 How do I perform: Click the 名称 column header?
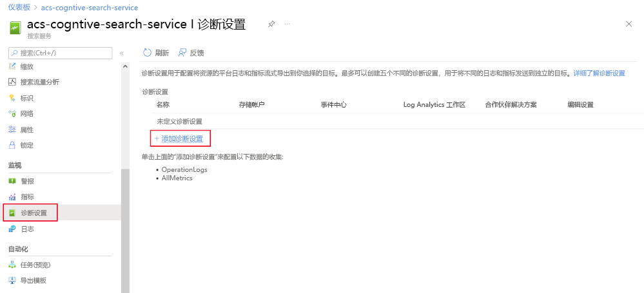pos(163,104)
